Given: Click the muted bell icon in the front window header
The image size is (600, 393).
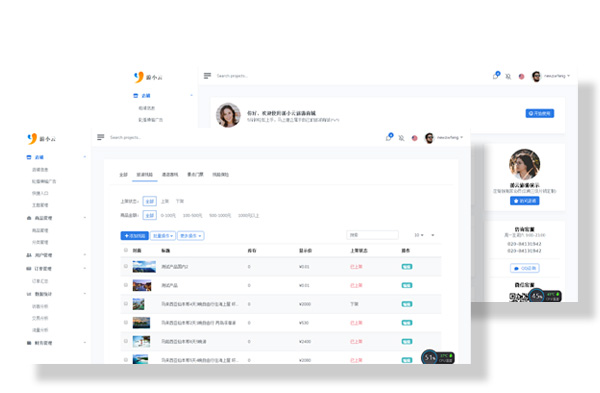Looking at the screenshot, I should (x=401, y=138).
